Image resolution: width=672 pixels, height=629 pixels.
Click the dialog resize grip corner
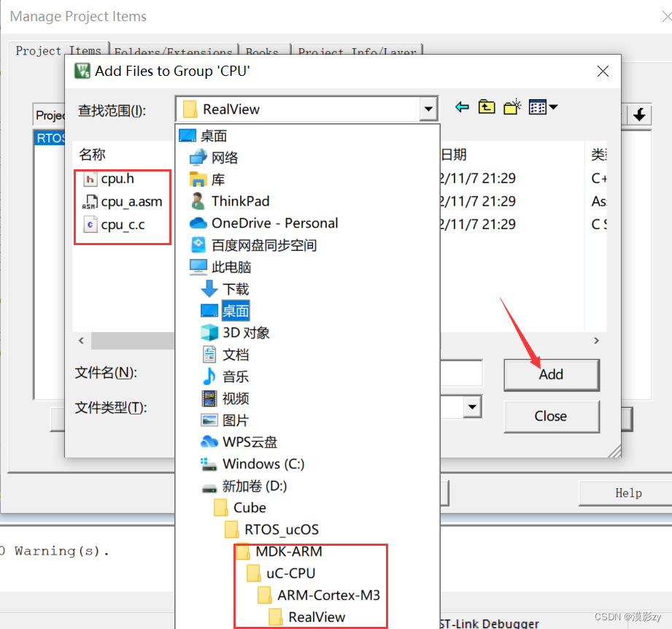(x=614, y=451)
